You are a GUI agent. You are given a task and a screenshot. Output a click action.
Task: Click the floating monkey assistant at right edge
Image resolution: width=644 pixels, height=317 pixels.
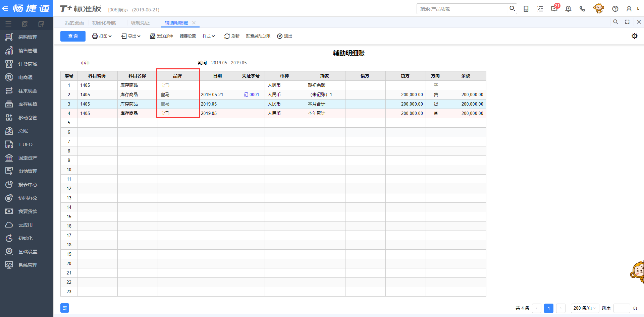[x=637, y=271]
